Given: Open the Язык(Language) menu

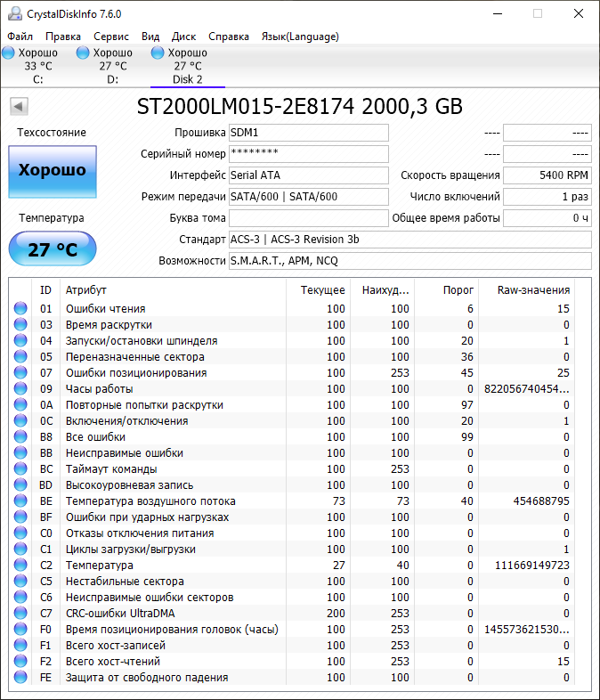Looking at the screenshot, I should click(300, 37).
